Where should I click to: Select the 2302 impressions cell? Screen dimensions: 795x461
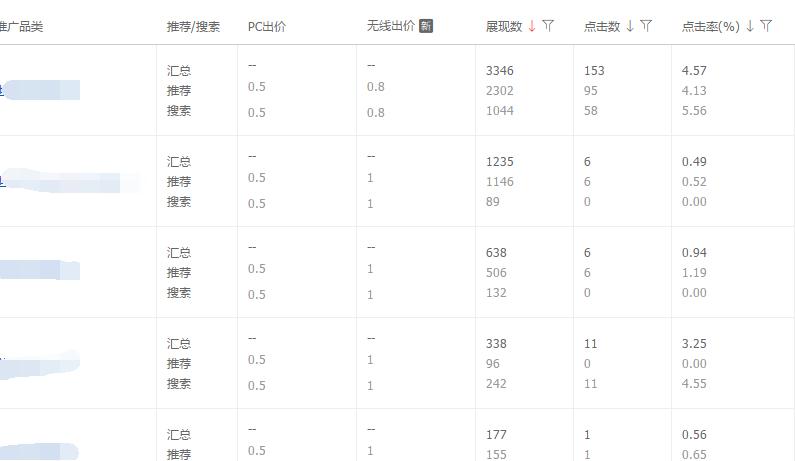[499, 91]
